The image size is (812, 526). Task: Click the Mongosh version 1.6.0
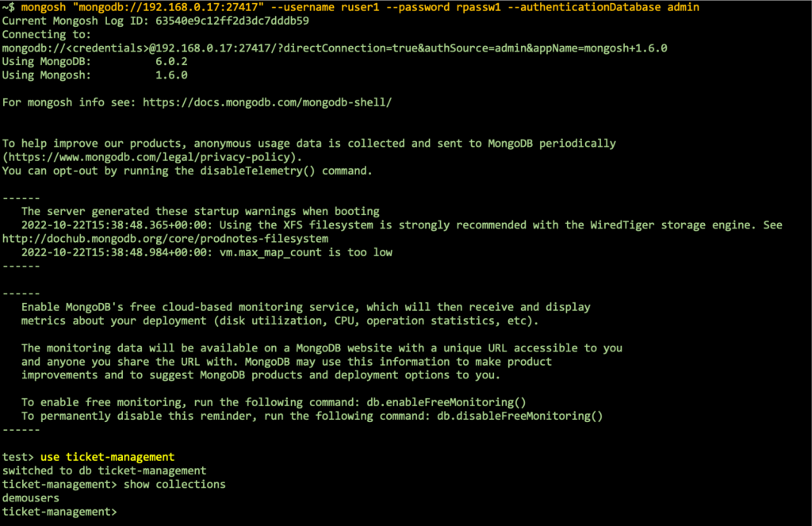(x=171, y=75)
